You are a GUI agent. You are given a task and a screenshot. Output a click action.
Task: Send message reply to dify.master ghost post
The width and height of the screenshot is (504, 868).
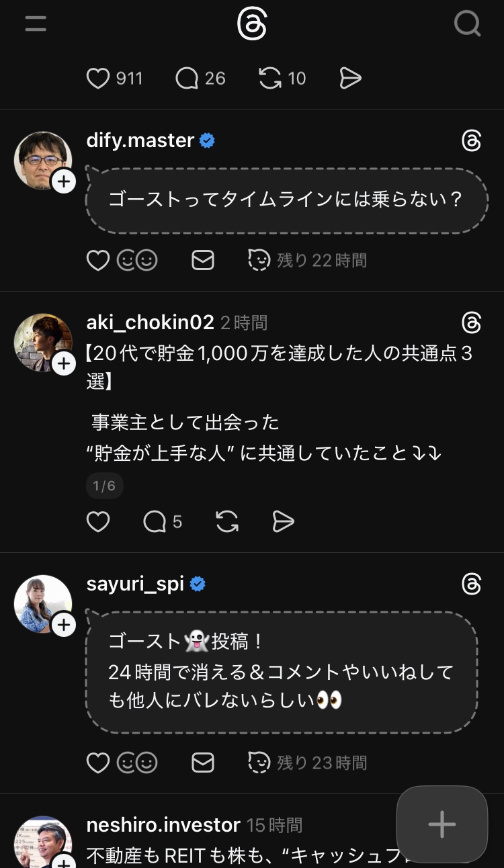(203, 260)
